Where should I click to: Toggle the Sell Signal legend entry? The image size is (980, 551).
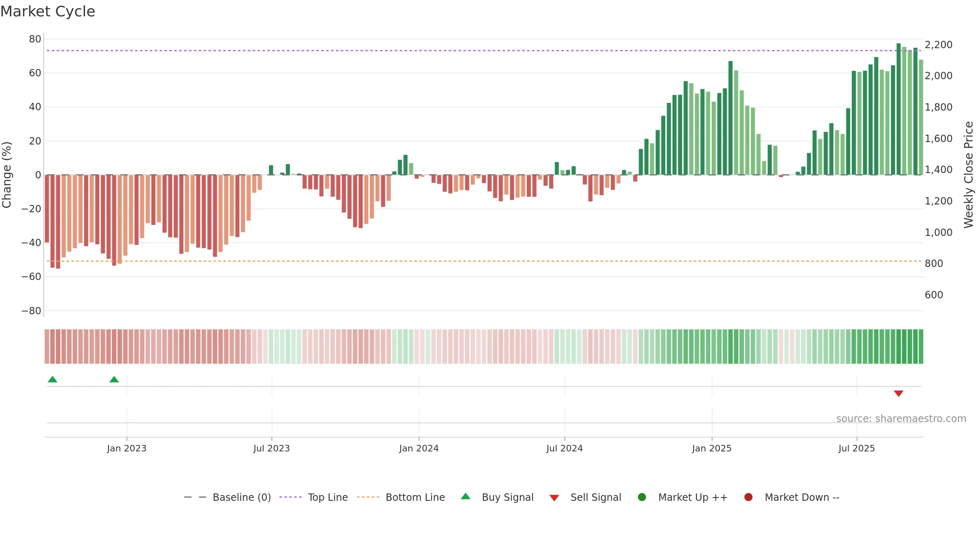[585, 497]
